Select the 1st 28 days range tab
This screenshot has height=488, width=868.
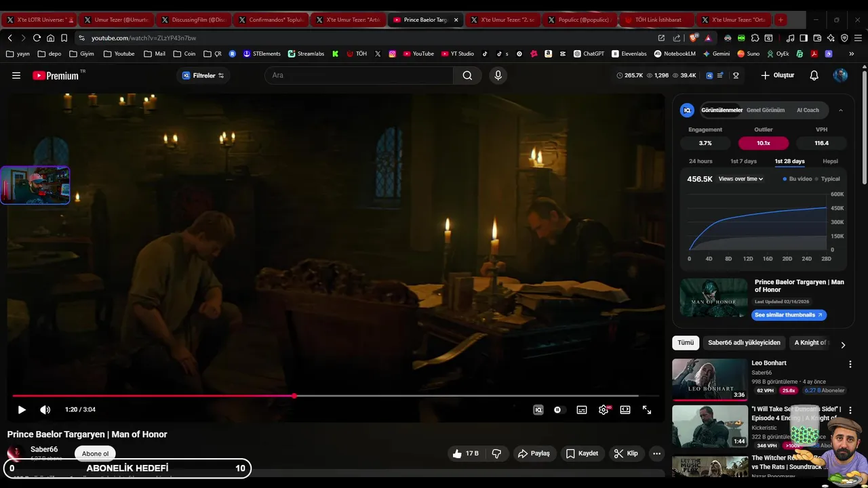[789, 161]
